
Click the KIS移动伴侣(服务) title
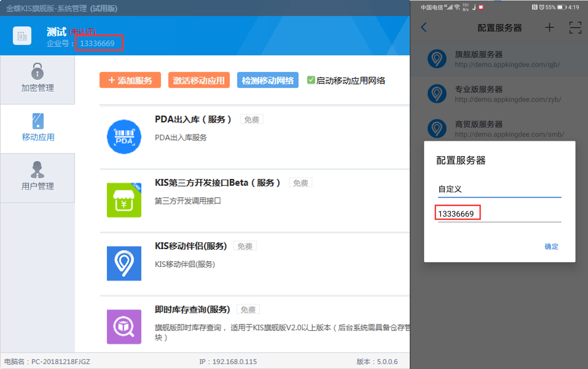click(x=191, y=246)
